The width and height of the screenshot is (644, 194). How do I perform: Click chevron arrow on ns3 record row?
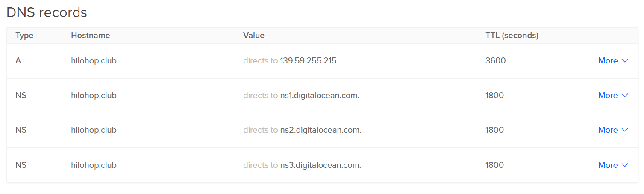click(625, 165)
